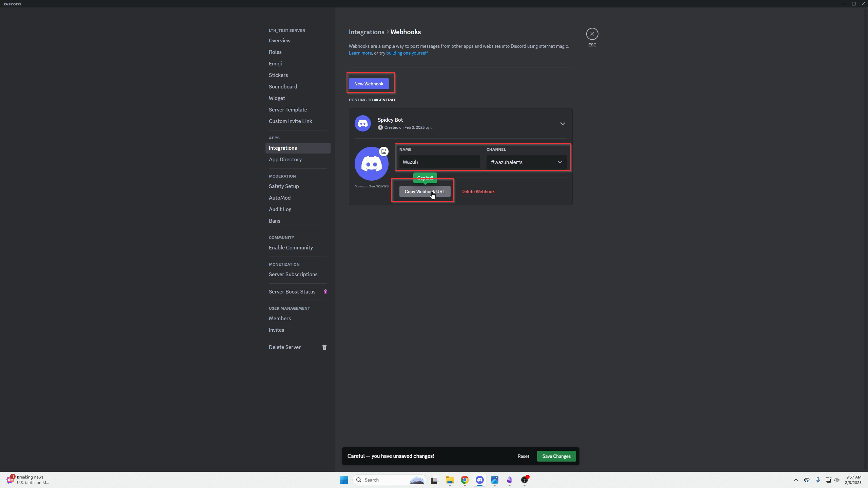Click the boost badge next to Server Boost Status
The image size is (868, 488).
[325, 291]
